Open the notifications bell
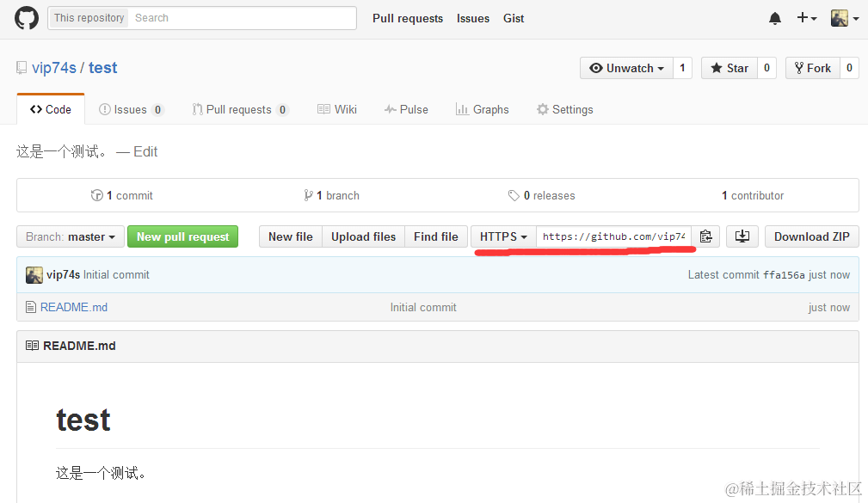Screen dimensions: 868x503 point(775,18)
